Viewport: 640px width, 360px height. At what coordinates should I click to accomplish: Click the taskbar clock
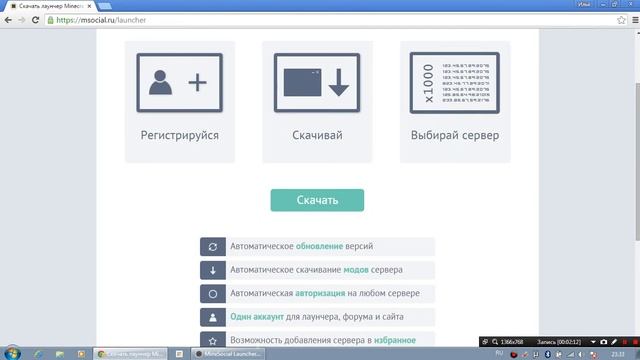[x=618, y=354]
